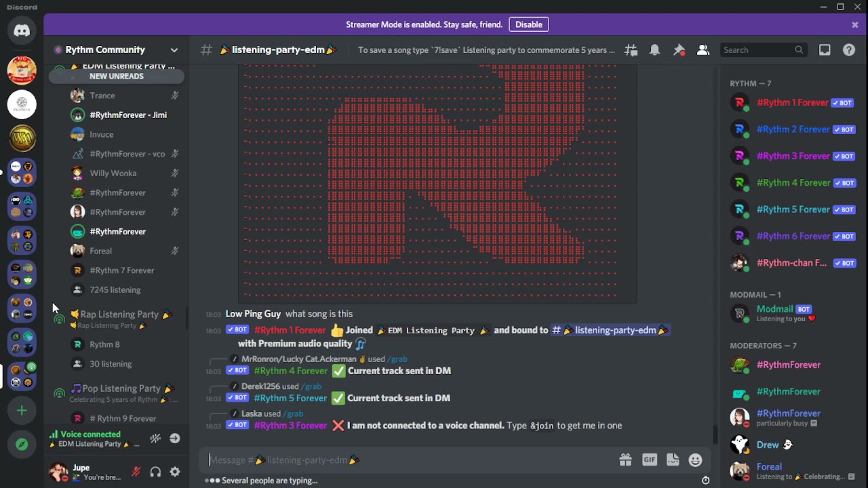The height and width of the screenshot is (488, 868).
Task: Explore public servers compass icon
Action: pos(22,445)
